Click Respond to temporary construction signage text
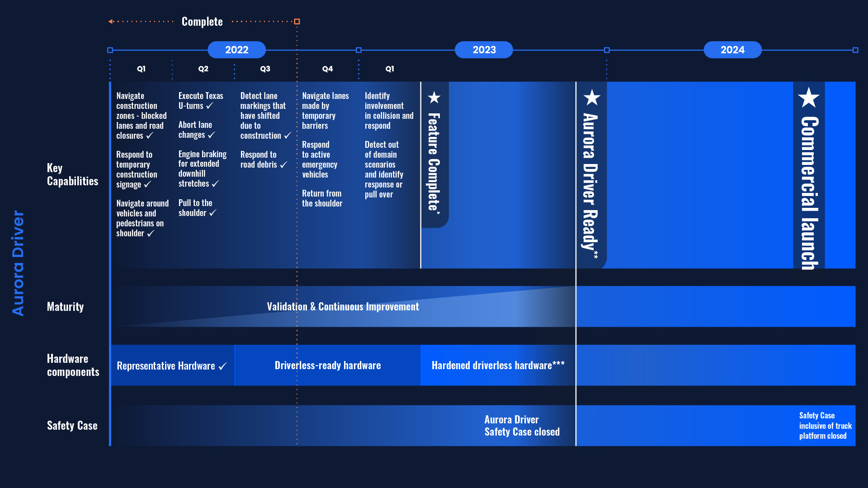The image size is (868, 488). click(x=137, y=169)
